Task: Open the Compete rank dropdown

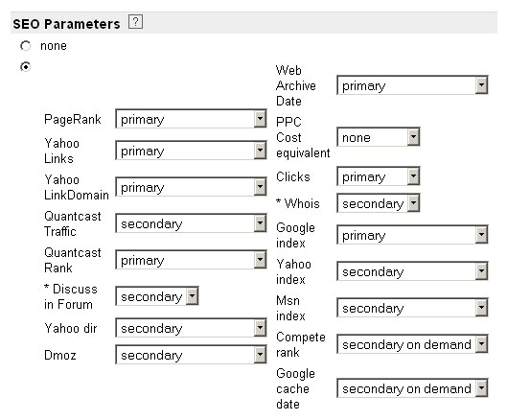Action: (x=412, y=344)
